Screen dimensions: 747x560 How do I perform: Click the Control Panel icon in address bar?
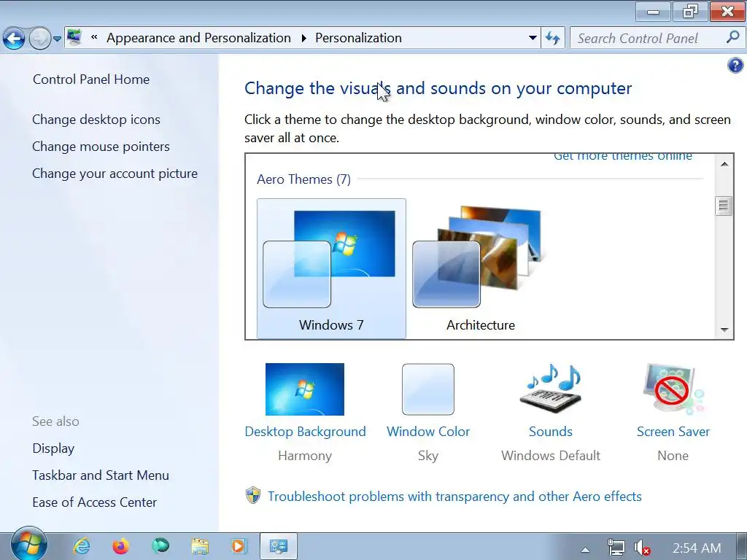[74, 38]
